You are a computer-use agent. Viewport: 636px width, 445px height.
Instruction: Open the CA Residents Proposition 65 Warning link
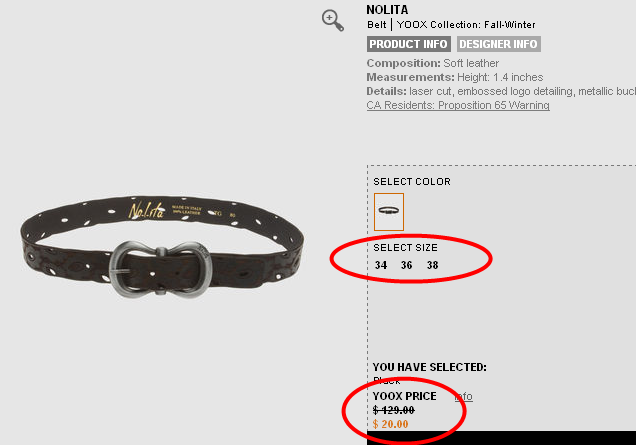click(458, 105)
